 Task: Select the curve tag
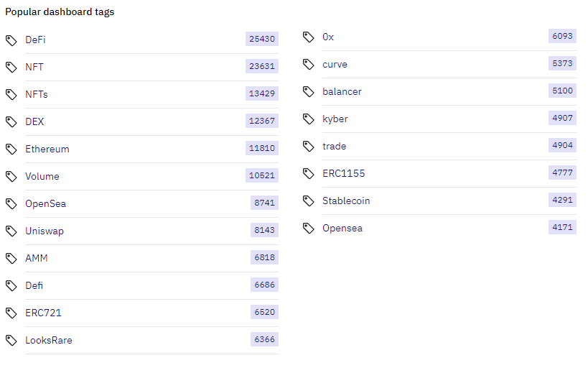[335, 64]
